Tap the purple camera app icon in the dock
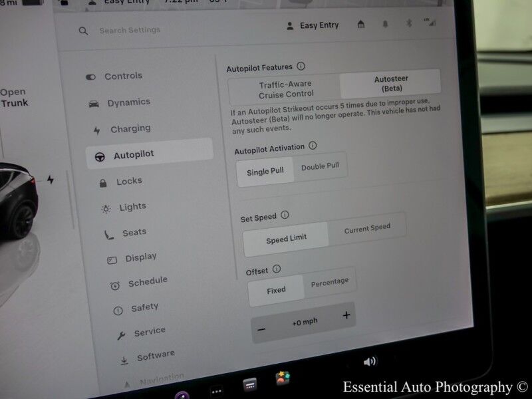This screenshot has width=532, height=399. 182,395
